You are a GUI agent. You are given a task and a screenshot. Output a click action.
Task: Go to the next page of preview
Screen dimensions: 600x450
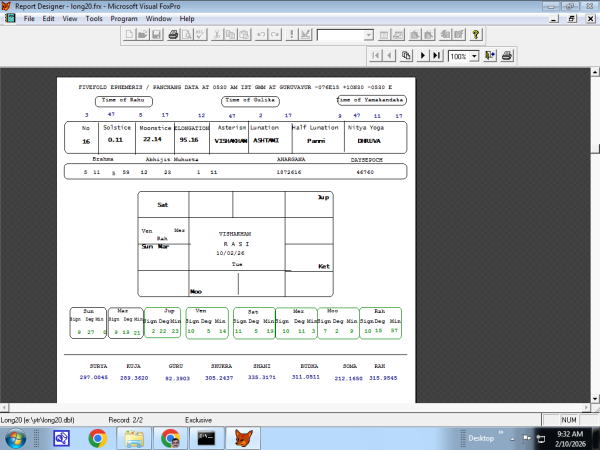pyautogui.click(x=423, y=56)
